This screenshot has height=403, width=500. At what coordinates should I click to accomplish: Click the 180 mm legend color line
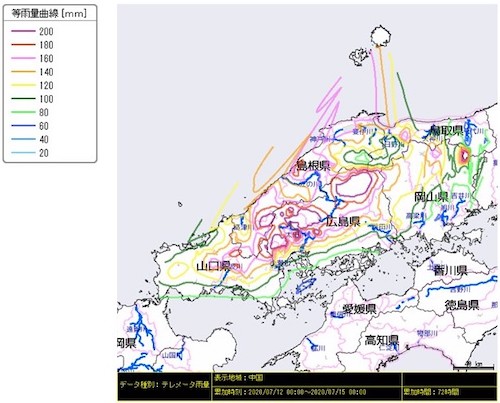pos(23,45)
